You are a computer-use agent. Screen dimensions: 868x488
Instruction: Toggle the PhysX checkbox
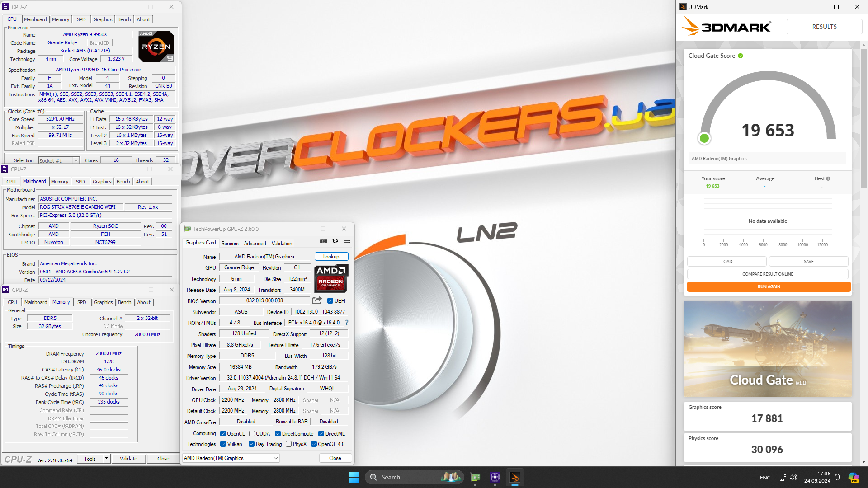click(x=288, y=444)
